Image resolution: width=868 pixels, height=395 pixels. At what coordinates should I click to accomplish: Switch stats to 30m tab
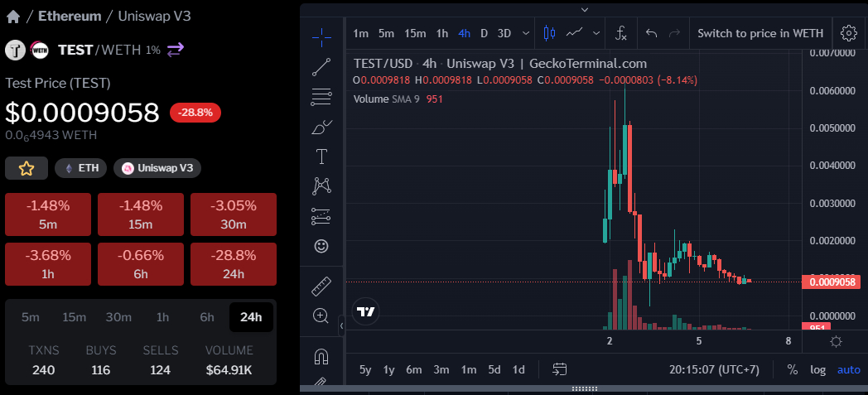[118, 317]
